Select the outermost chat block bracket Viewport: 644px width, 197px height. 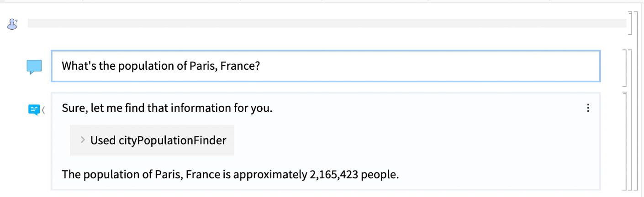coord(634,101)
